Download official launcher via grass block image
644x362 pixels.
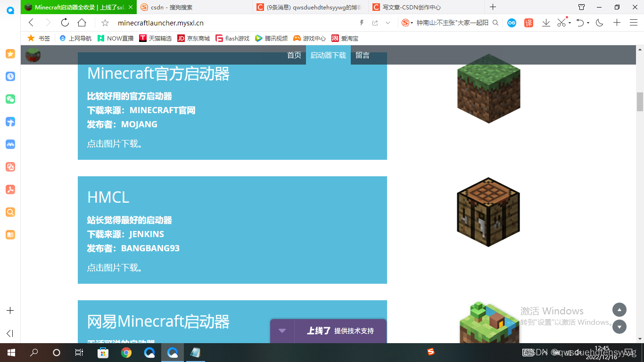point(488,89)
